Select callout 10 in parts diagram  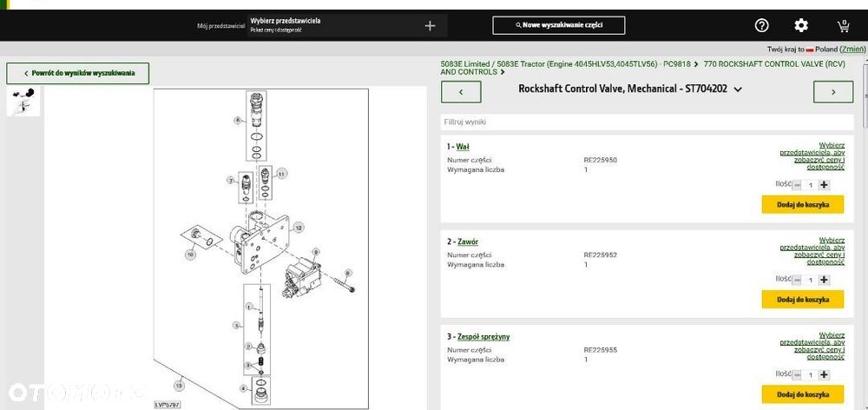(190, 255)
